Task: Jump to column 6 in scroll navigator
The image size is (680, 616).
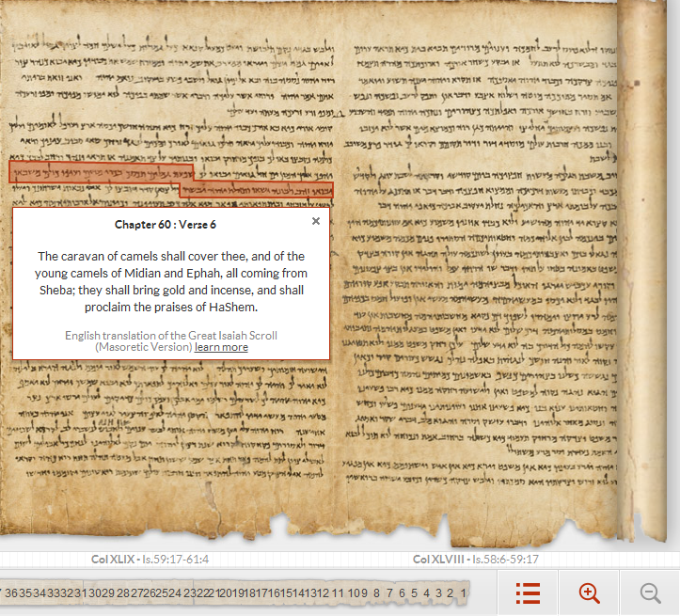Action: [402, 593]
